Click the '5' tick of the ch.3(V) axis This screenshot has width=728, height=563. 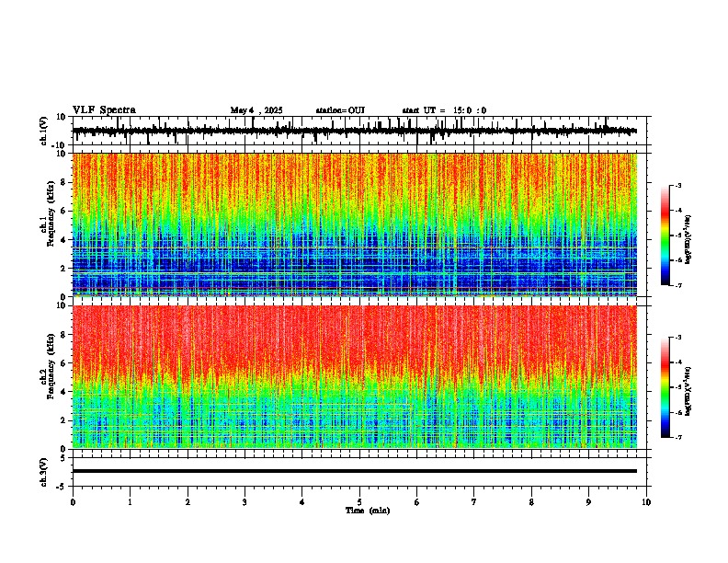pyautogui.click(x=64, y=458)
